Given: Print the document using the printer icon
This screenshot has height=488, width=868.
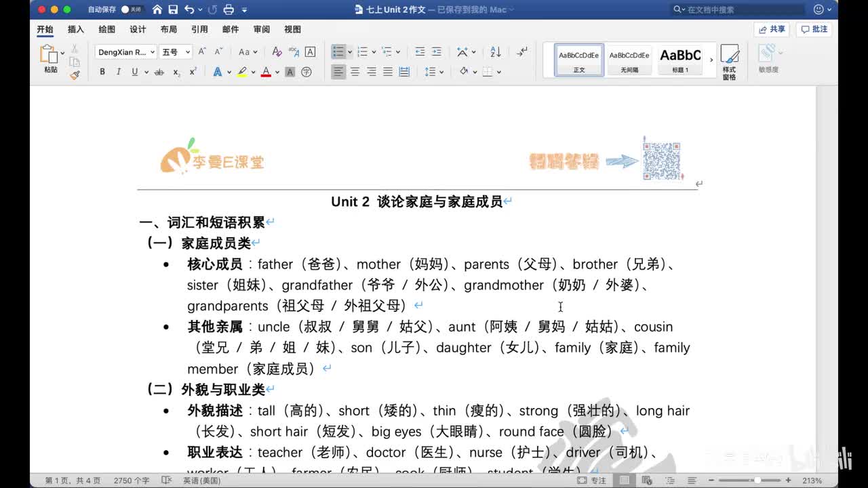Looking at the screenshot, I should (229, 9).
